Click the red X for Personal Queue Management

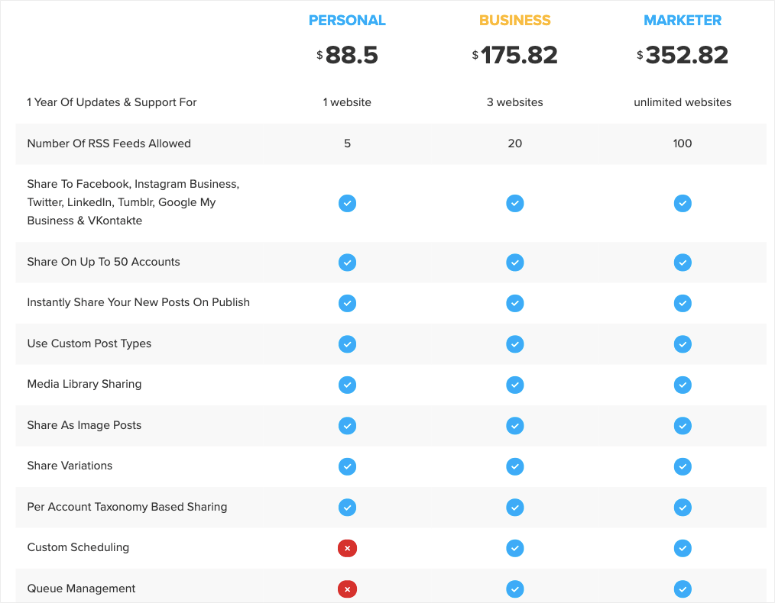click(x=347, y=589)
